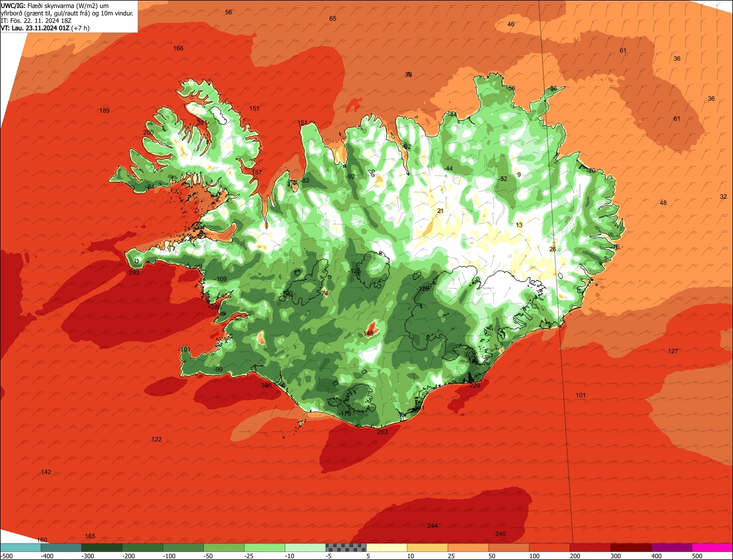733x560 pixels.
Task: Pick the pale yellow legend swatch between 5 and 10
Action: click(x=386, y=547)
